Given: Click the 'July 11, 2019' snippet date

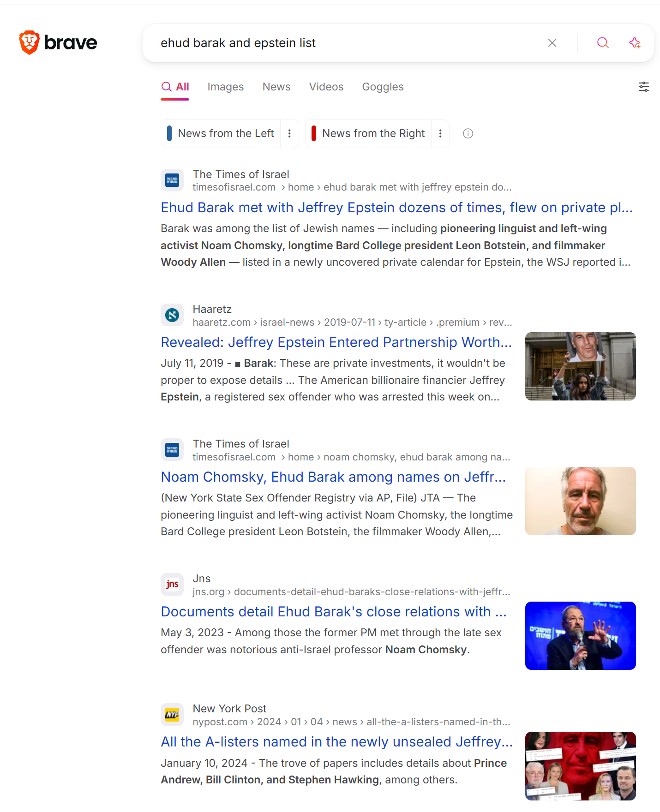Looking at the screenshot, I should pos(192,364).
